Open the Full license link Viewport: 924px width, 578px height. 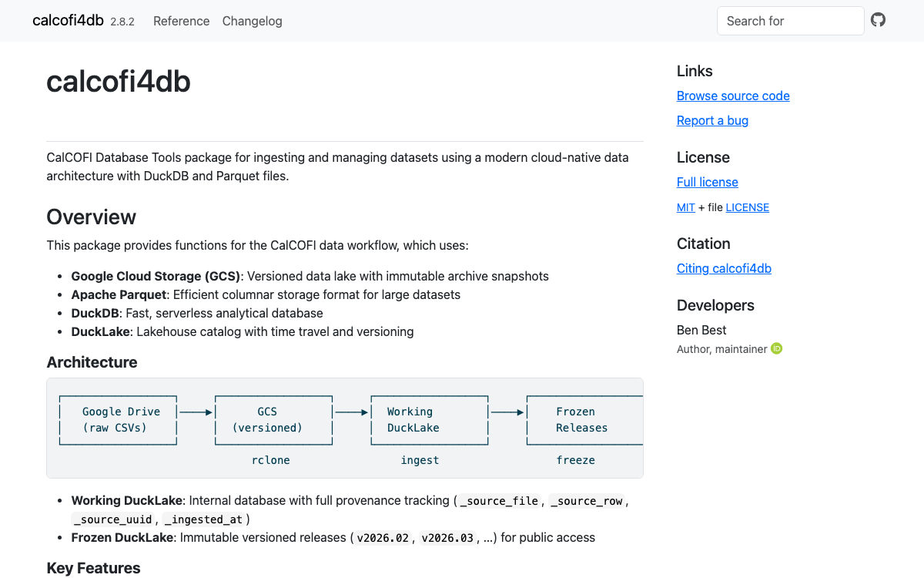[708, 182]
